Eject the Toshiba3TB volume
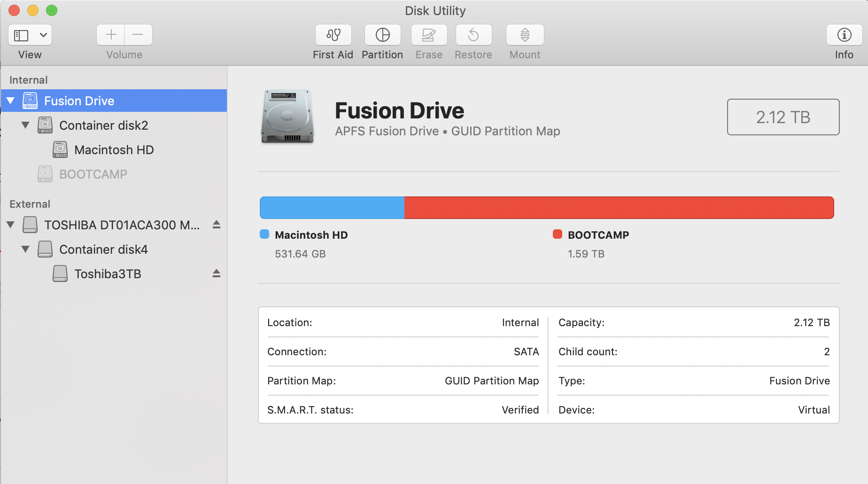Screen dimensions: 868x484 pyautogui.click(x=216, y=273)
